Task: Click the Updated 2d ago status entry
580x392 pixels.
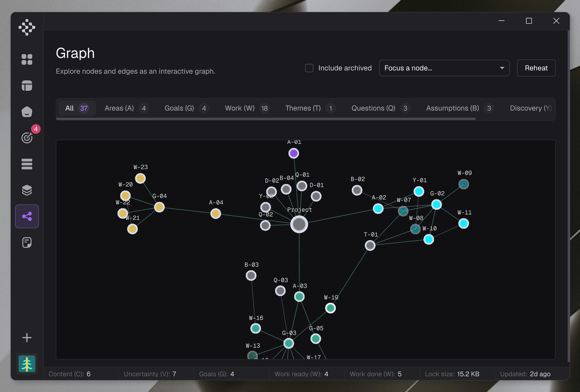Action: (525, 374)
